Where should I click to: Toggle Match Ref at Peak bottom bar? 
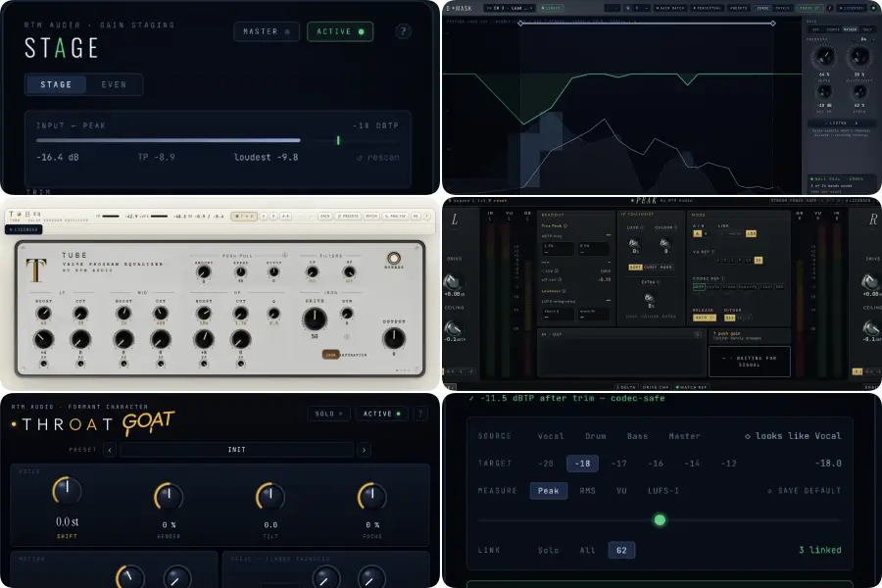[692, 387]
